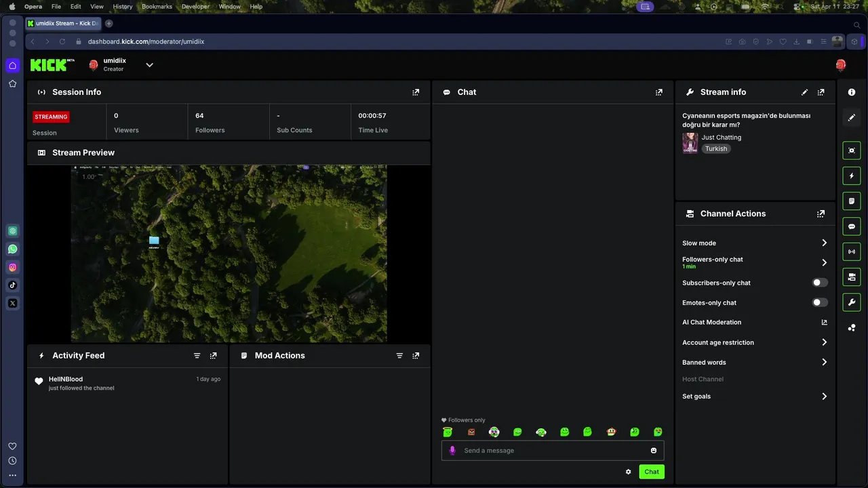Viewport: 868px width, 488px height.
Task: Open the Window menu
Action: pyautogui.click(x=230, y=6)
